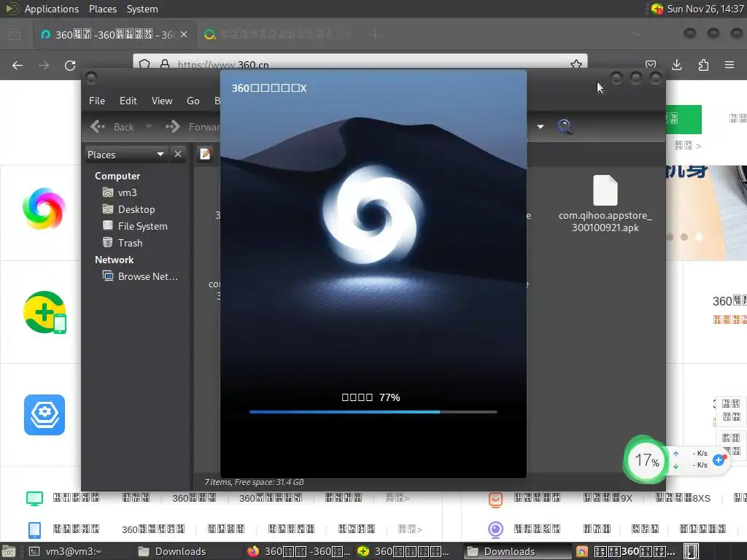Click green monitor category icon on webpage
Image resolution: width=747 pixels, height=560 pixels.
pyautogui.click(x=34, y=499)
